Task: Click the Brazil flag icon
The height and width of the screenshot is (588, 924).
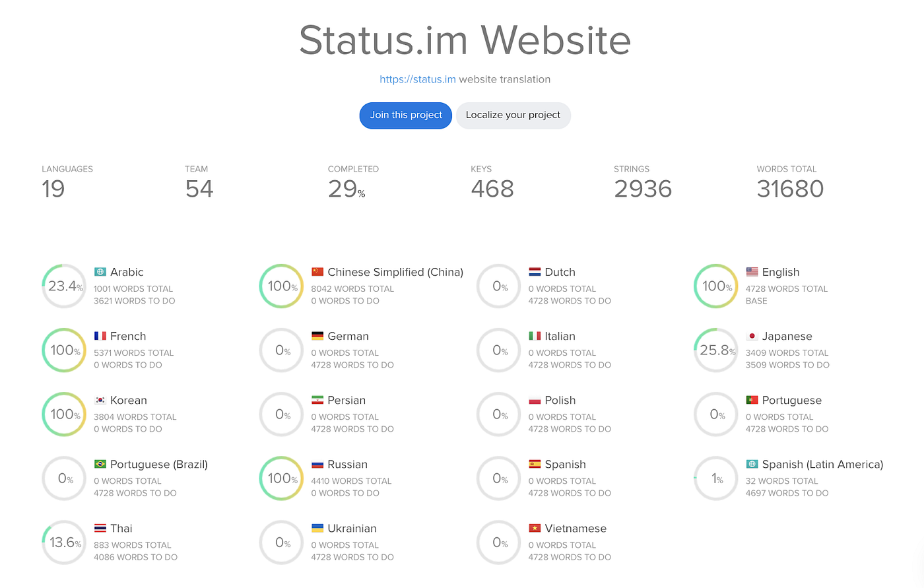Action: tap(100, 464)
